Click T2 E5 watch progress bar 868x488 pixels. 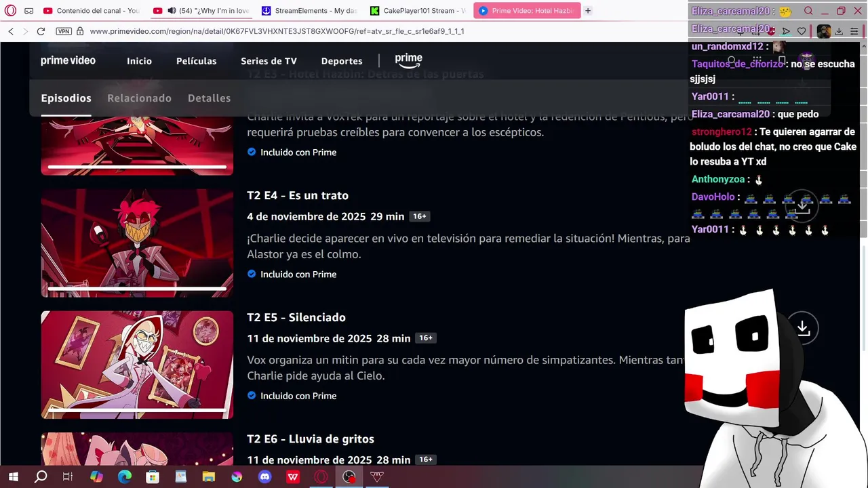click(137, 409)
